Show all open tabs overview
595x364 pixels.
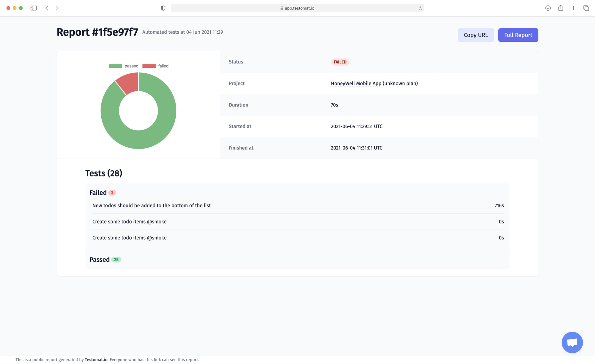pyautogui.click(x=586, y=8)
